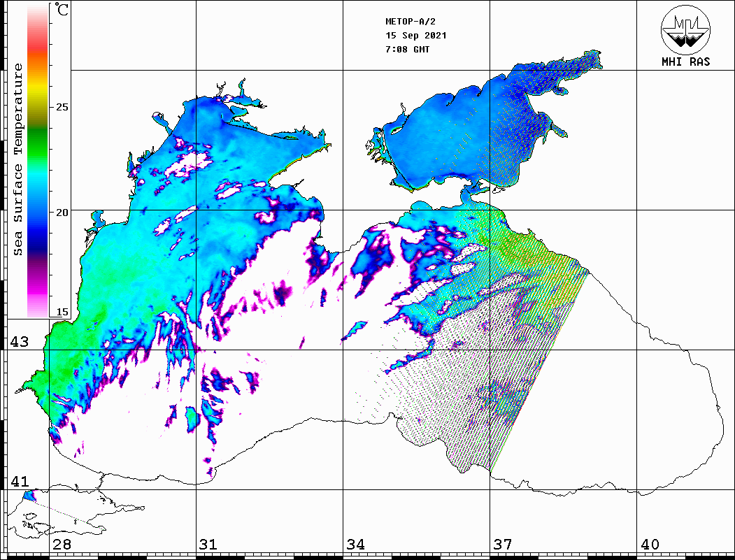Click the 'METOP-A/2' satellite label
Image resolution: width=735 pixels, height=560 pixels.
pos(411,22)
